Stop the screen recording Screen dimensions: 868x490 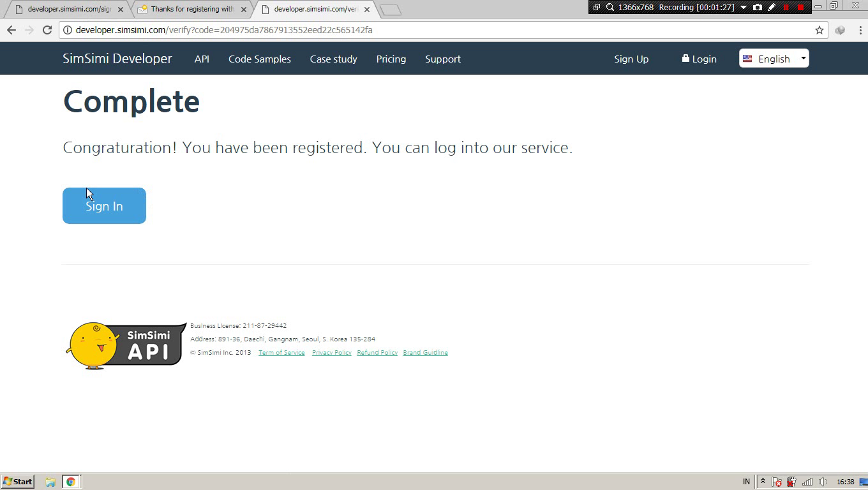[x=800, y=7]
